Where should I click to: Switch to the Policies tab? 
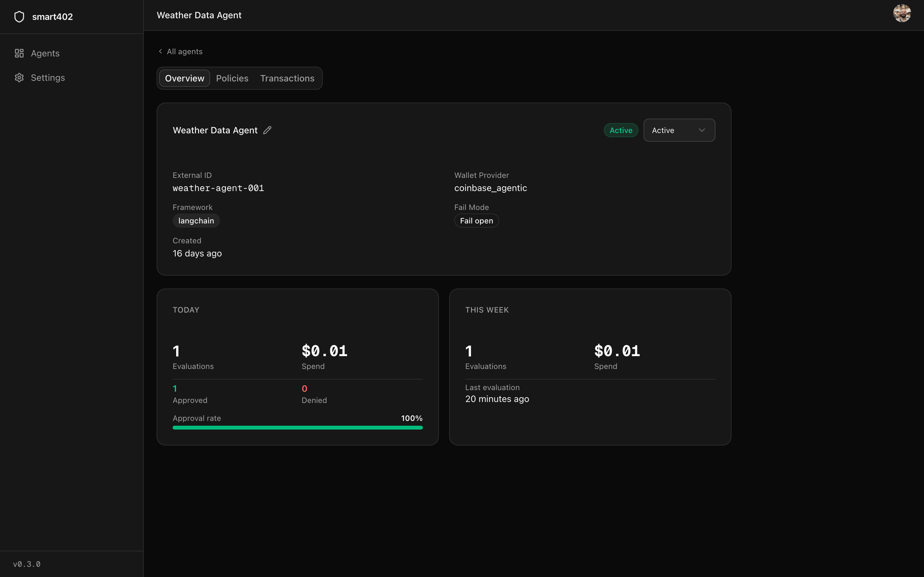232,78
